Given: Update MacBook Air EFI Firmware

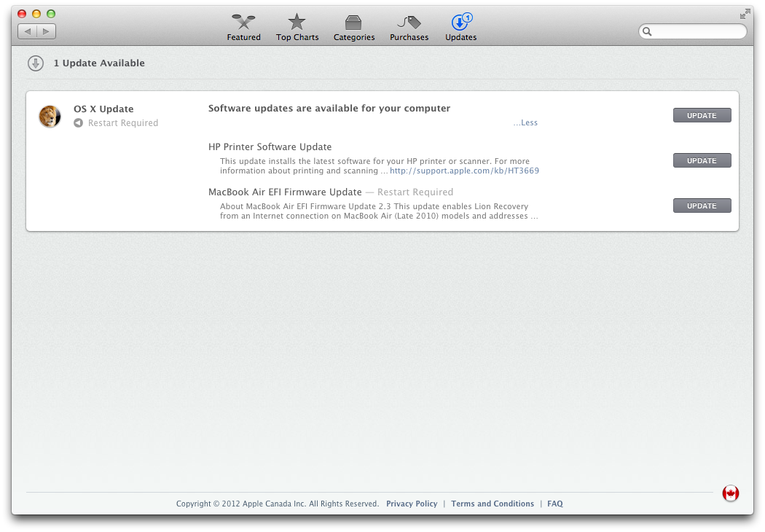Looking at the screenshot, I should 702,206.
